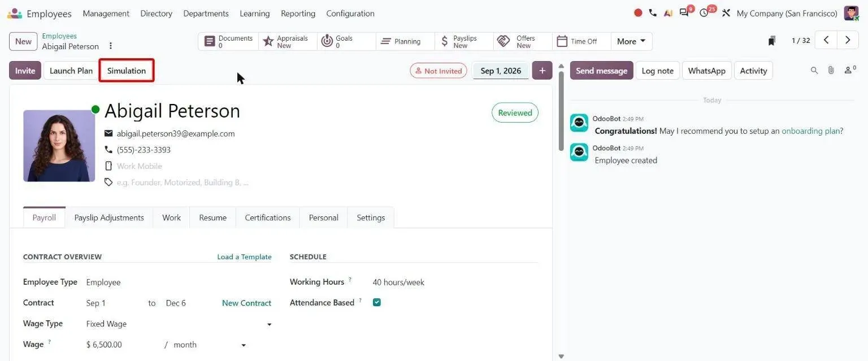Open the Planning smart button

[x=405, y=41]
